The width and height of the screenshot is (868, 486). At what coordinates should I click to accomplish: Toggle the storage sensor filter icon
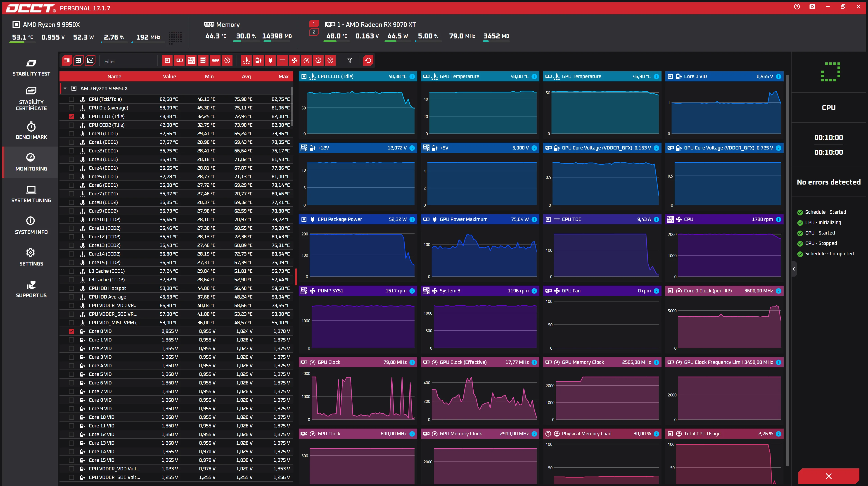[x=203, y=61]
